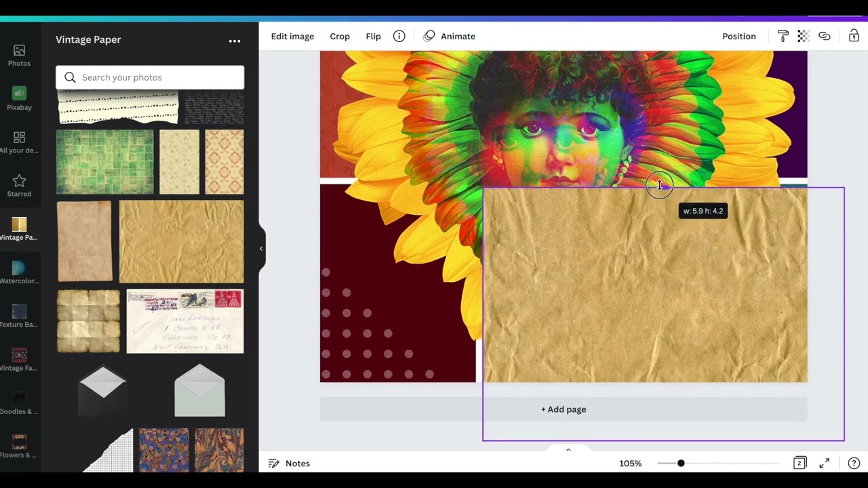
Task: Open the Starred items section
Action: (19, 186)
